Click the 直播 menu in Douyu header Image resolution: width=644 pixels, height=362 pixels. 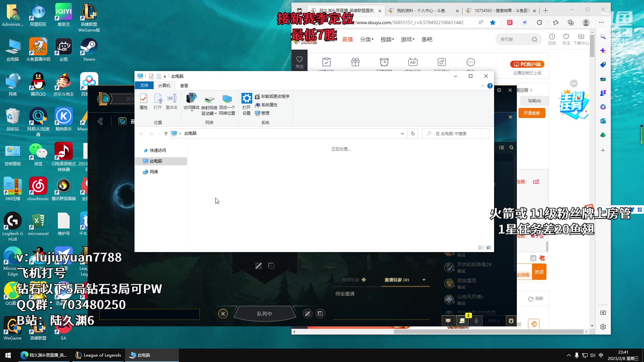pyautogui.click(x=347, y=40)
